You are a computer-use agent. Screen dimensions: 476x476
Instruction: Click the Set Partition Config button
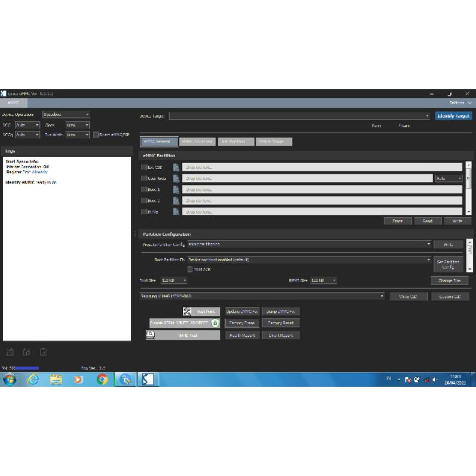pyautogui.click(x=448, y=264)
